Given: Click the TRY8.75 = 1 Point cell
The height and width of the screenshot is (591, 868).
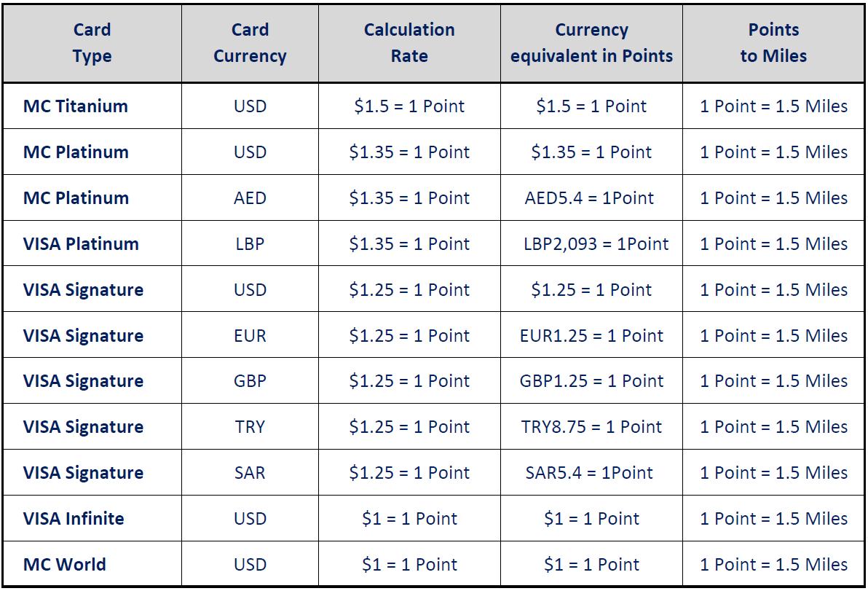Looking at the screenshot, I should pyautogui.click(x=591, y=427).
